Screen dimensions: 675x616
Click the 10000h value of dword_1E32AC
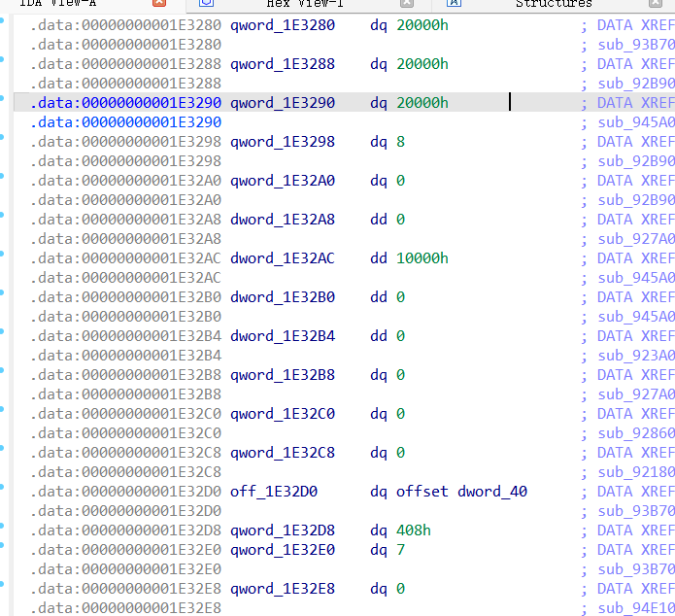point(422,258)
